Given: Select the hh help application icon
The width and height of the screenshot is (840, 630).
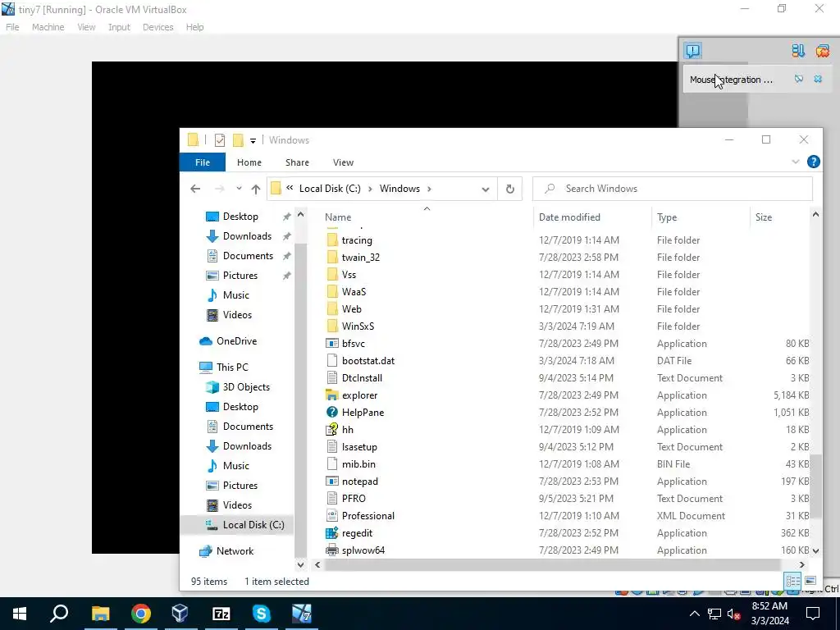Looking at the screenshot, I should tap(332, 430).
